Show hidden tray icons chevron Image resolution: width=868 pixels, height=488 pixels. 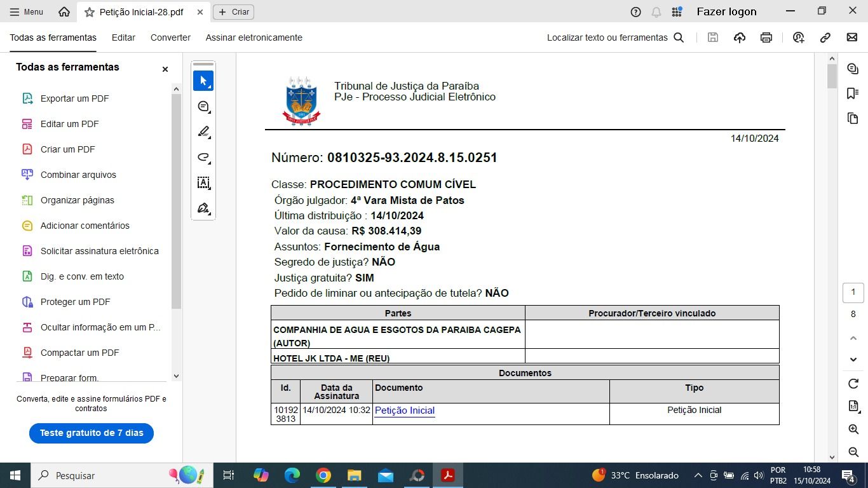[698, 475]
